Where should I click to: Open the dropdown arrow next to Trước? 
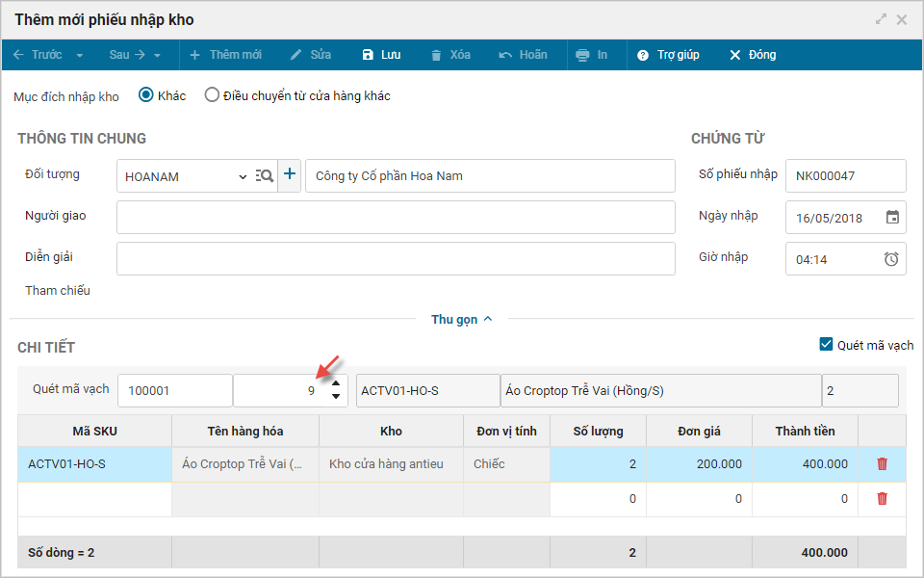pos(80,56)
